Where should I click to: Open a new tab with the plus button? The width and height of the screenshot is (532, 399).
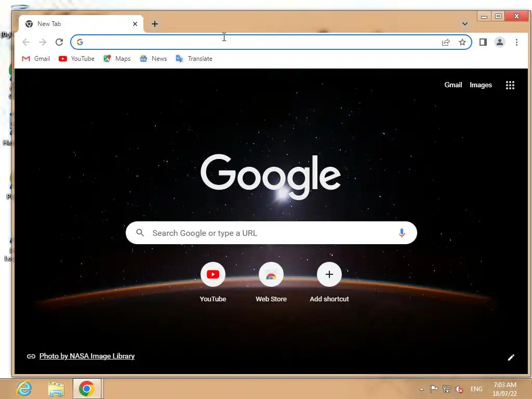pyautogui.click(x=155, y=24)
